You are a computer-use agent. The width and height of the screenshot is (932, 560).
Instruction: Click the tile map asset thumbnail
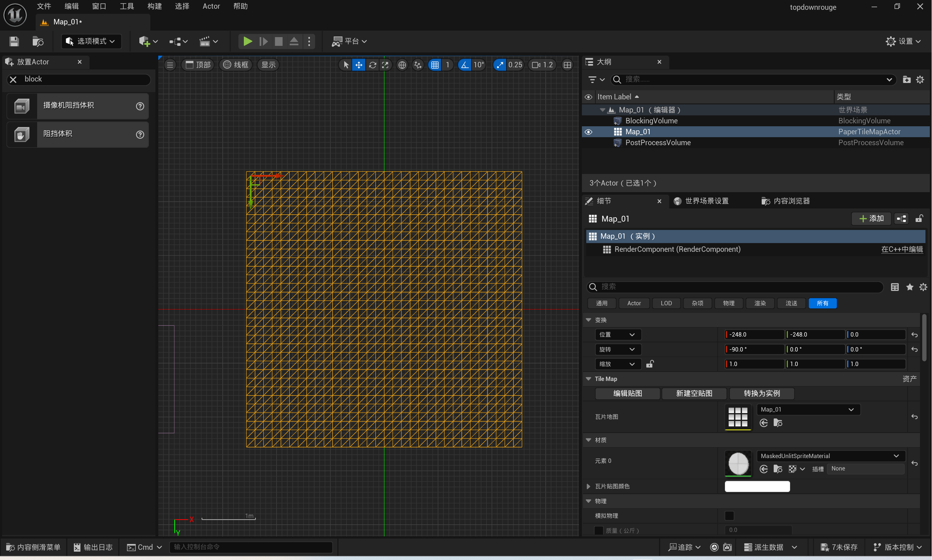[738, 417]
